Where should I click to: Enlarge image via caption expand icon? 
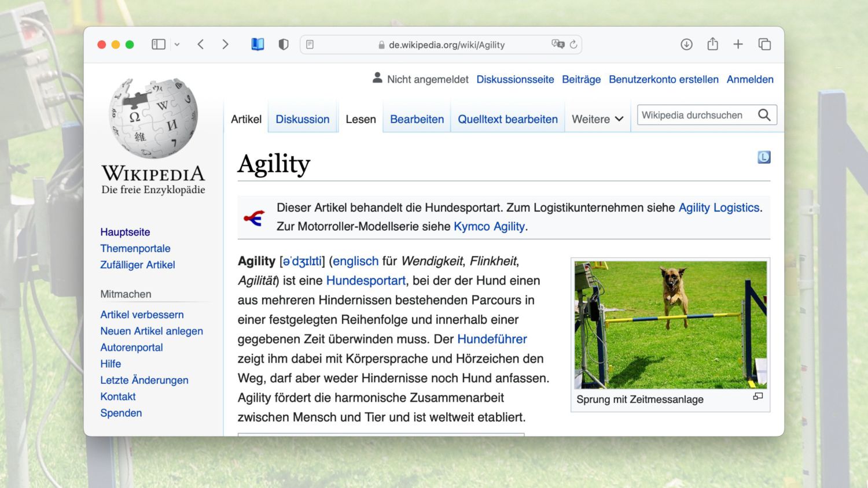(x=758, y=397)
